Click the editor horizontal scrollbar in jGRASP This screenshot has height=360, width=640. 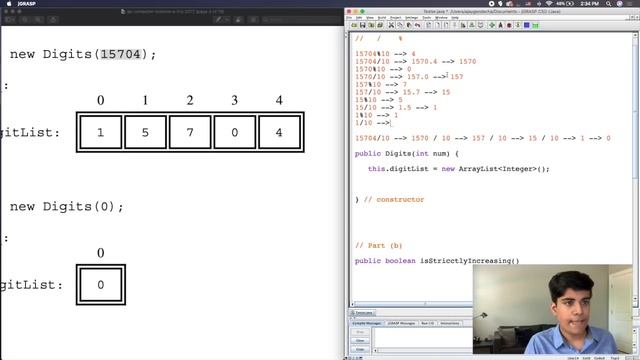click(x=411, y=304)
